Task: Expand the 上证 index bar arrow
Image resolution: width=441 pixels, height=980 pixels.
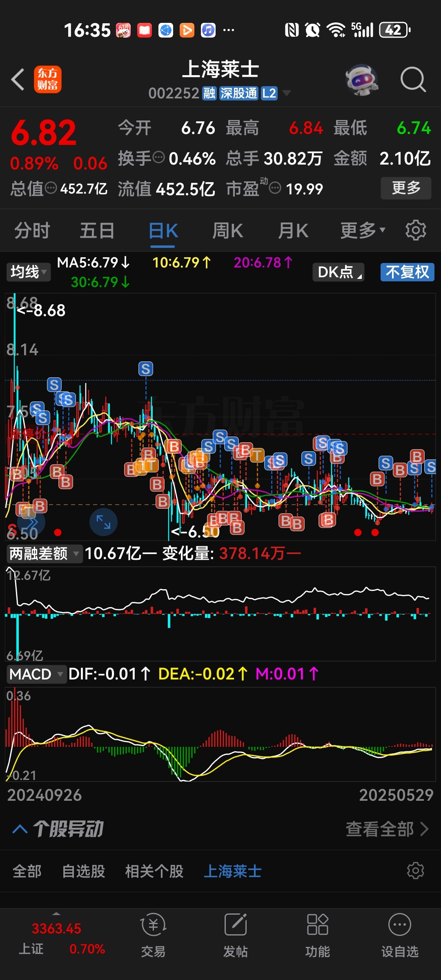Action: (x=56, y=913)
